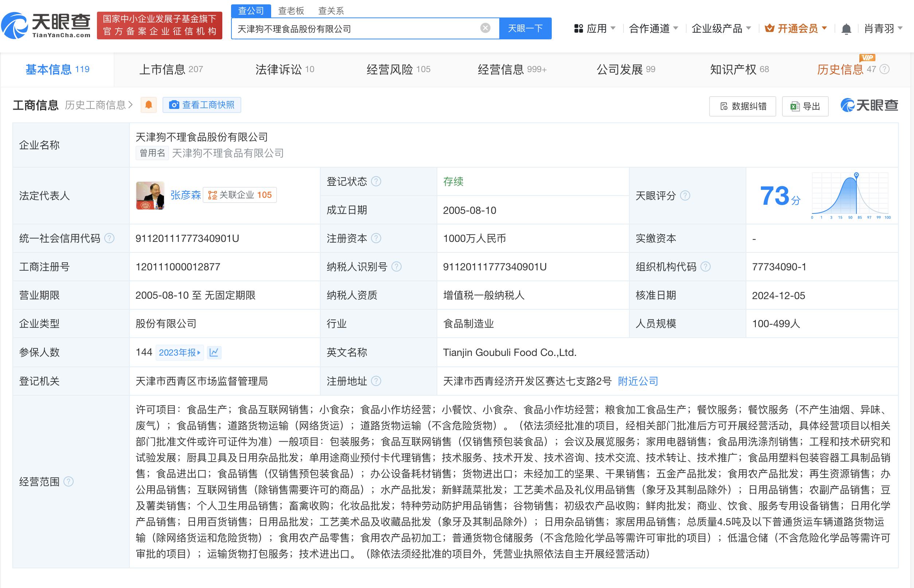Screen dimensions: 914x588
Task: Open the help icon beside 天眼评分
Action: tap(685, 196)
